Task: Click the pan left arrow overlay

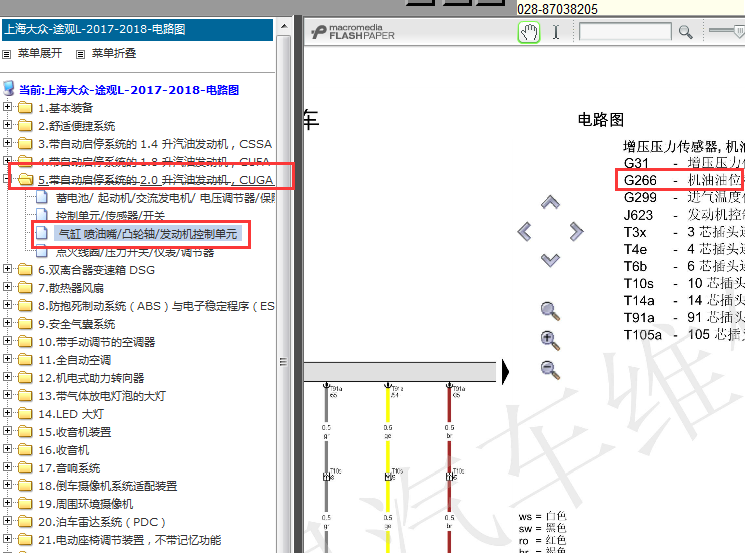Action: pos(525,231)
